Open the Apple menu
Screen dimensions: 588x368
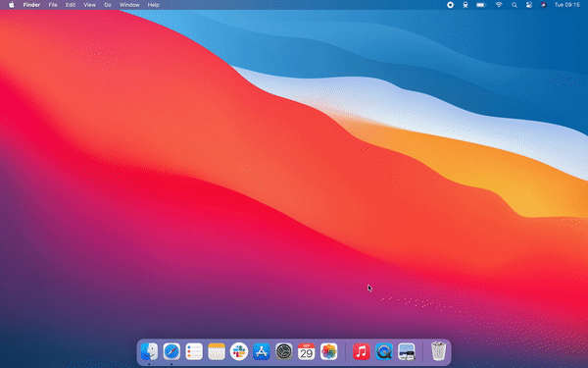point(12,5)
